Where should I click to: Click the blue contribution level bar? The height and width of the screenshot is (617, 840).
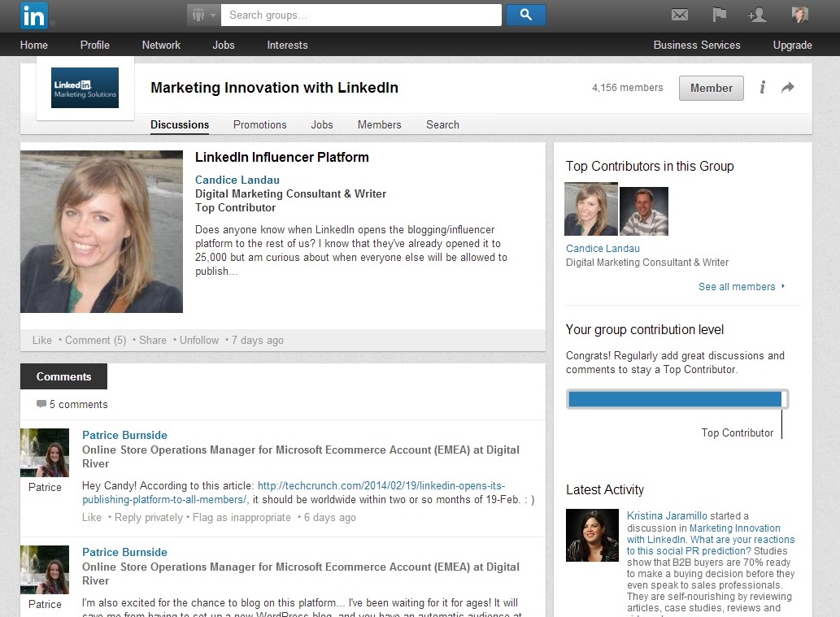click(x=675, y=399)
